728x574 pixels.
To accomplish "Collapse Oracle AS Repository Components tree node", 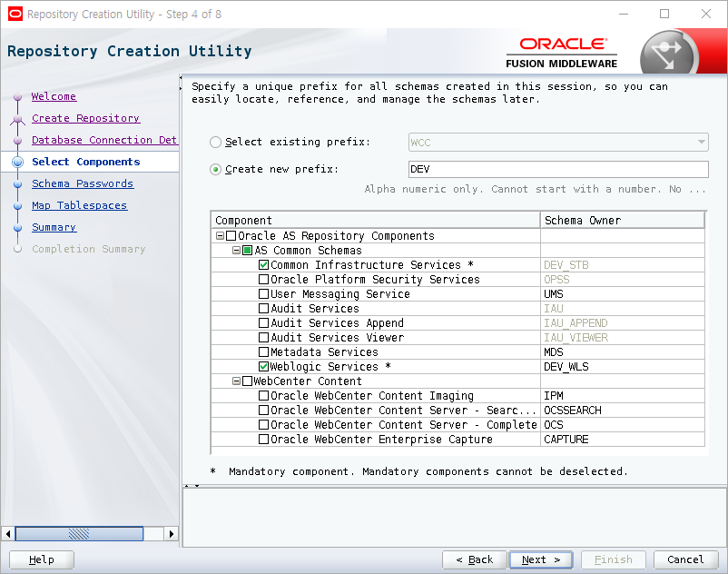I will (220, 236).
